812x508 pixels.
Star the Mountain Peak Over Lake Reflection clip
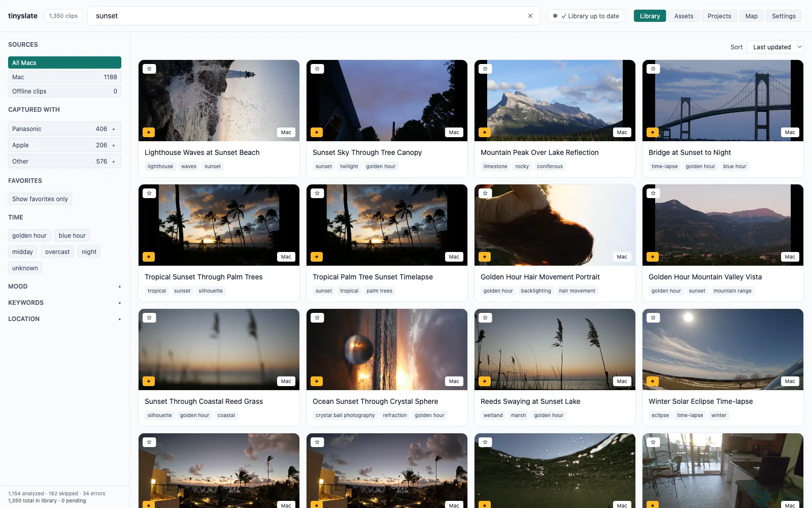(x=485, y=69)
